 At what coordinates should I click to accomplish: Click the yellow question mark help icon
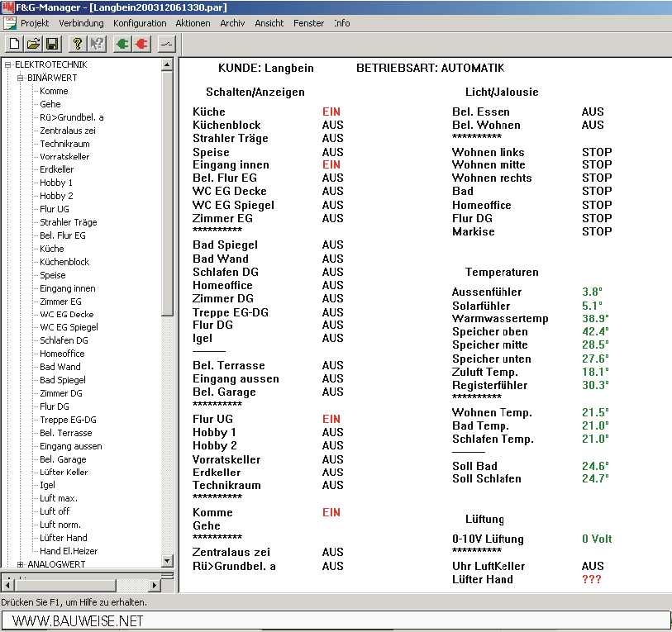[x=78, y=44]
